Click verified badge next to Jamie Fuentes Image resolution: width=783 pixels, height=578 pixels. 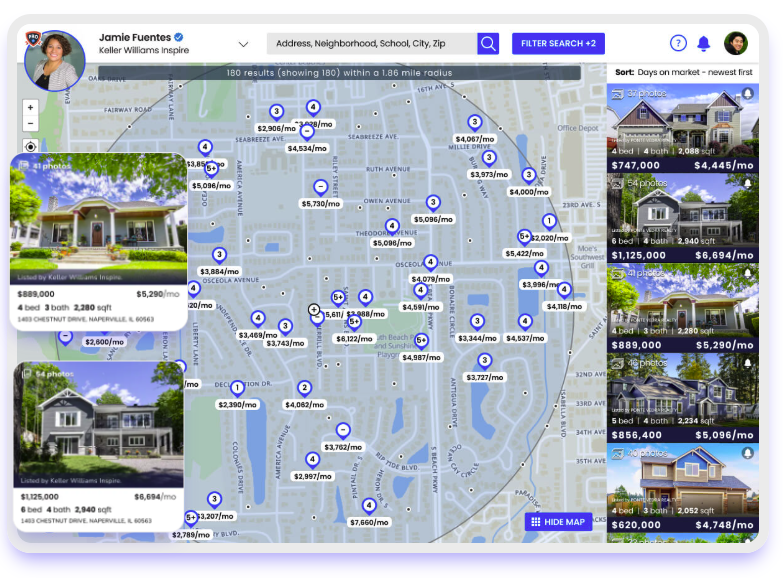tap(179, 37)
